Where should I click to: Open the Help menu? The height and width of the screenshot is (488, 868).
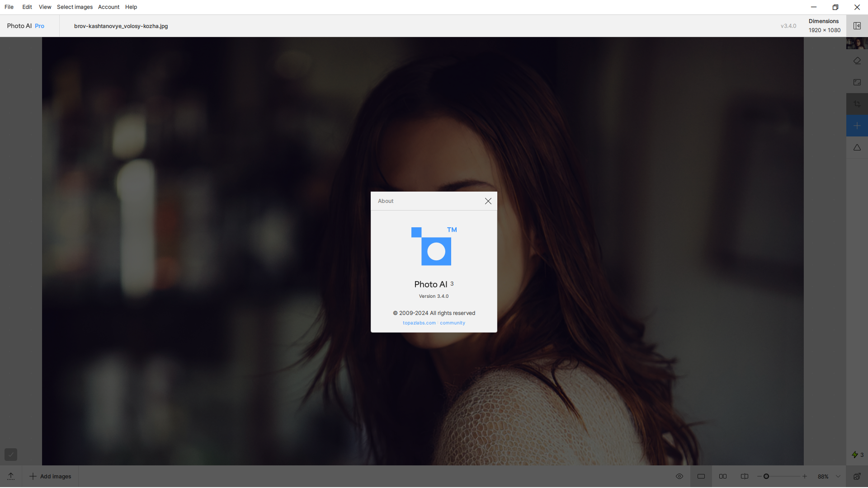click(131, 7)
